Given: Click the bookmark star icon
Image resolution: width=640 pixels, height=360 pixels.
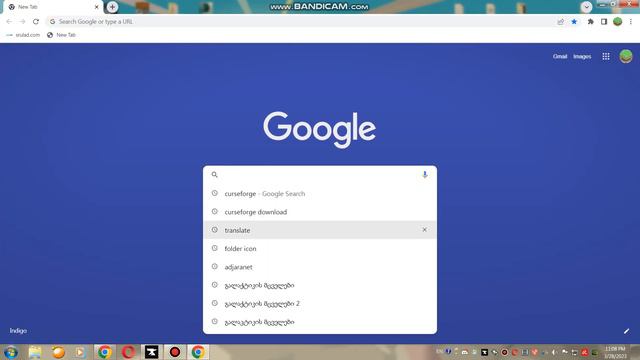Looking at the screenshot, I should tap(574, 22).
